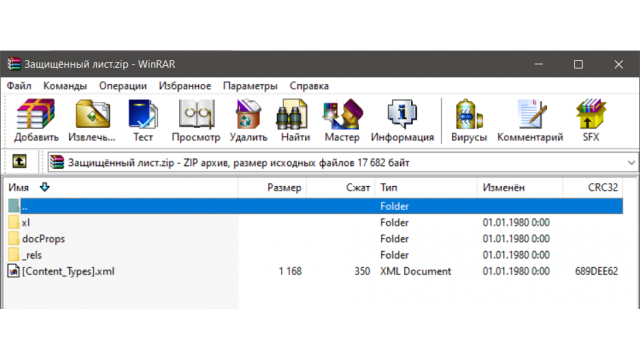This screenshot has width=640, height=360.
Task: Open the Файл menu
Action: (19, 86)
